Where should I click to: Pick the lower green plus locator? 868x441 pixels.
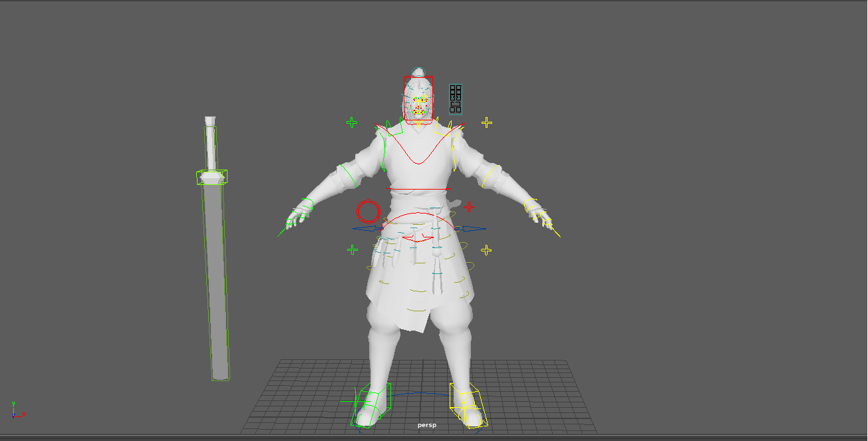(x=352, y=249)
